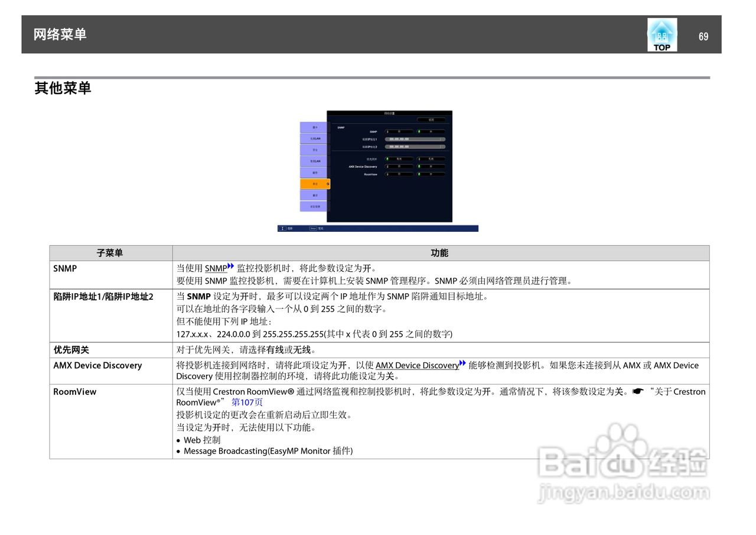Viewport: 756px width, 535px height.
Task: Click the 功能 column header
Action: tap(439, 253)
